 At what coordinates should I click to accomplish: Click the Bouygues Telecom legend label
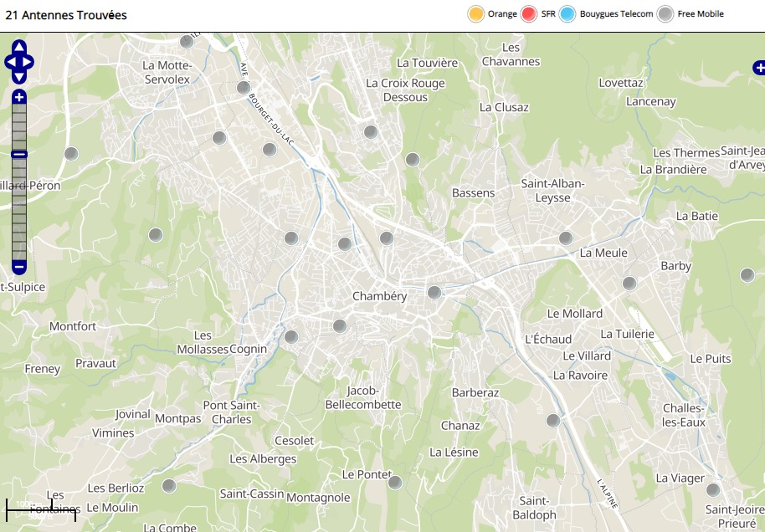coord(616,14)
